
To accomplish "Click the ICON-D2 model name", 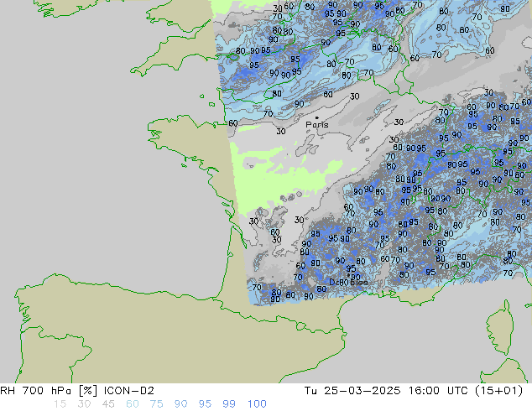I will [129, 391].
